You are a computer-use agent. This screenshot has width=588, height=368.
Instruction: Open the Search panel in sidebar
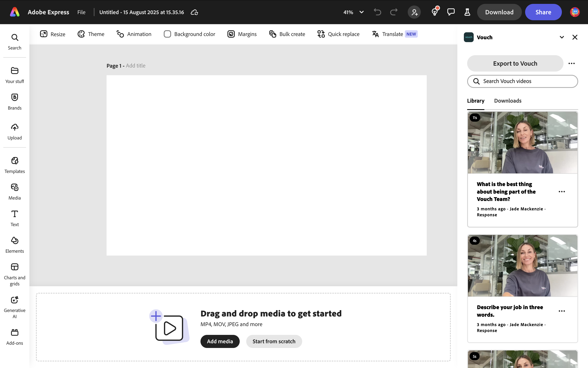(14, 42)
